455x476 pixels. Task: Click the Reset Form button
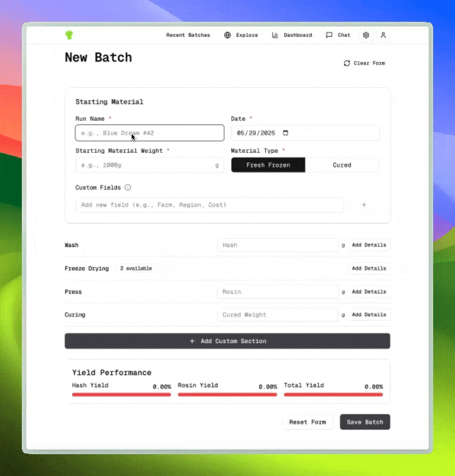308,422
